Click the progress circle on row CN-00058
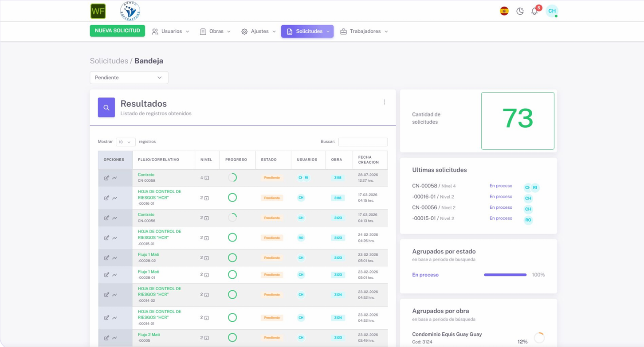This screenshot has width=644, height=347. pyautogui.click(x=232, y=178)
